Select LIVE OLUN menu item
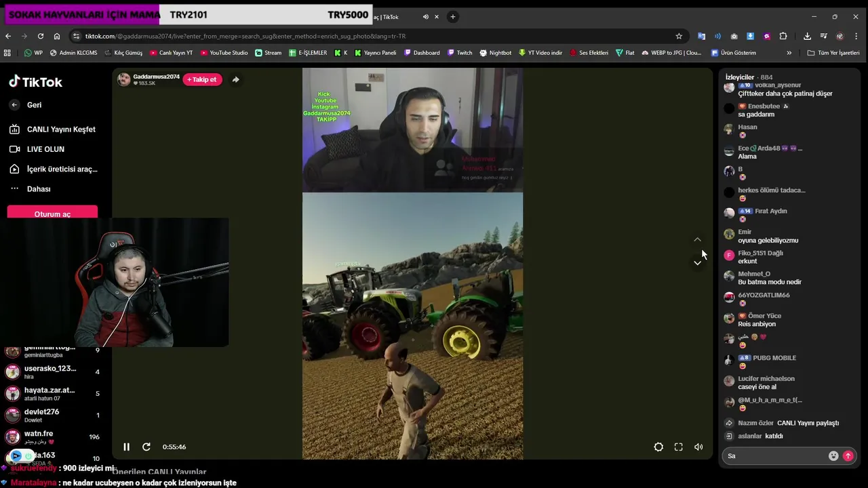Screen dimensions: 868x488 click(x=37, y=149)
